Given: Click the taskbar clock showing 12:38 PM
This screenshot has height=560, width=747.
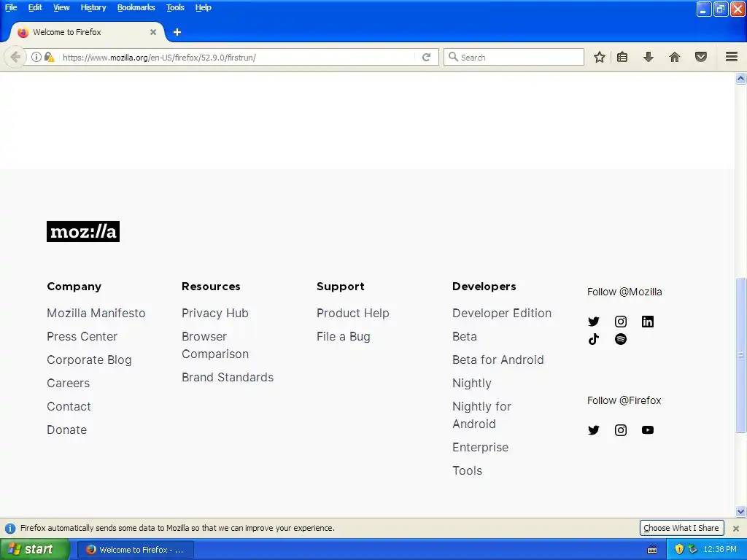Looking at the screenshot, I should coord(720,549).
